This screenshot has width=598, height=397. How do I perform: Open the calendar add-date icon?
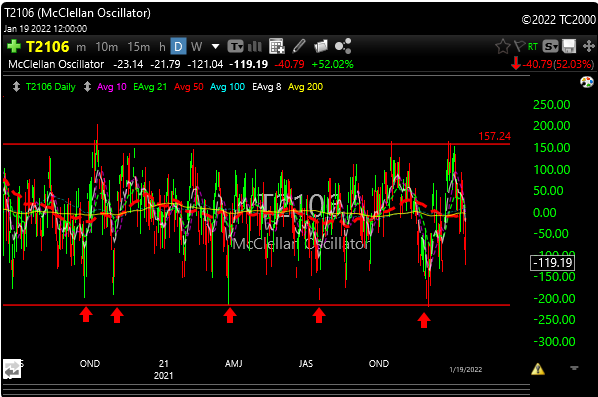coord(276,46)
